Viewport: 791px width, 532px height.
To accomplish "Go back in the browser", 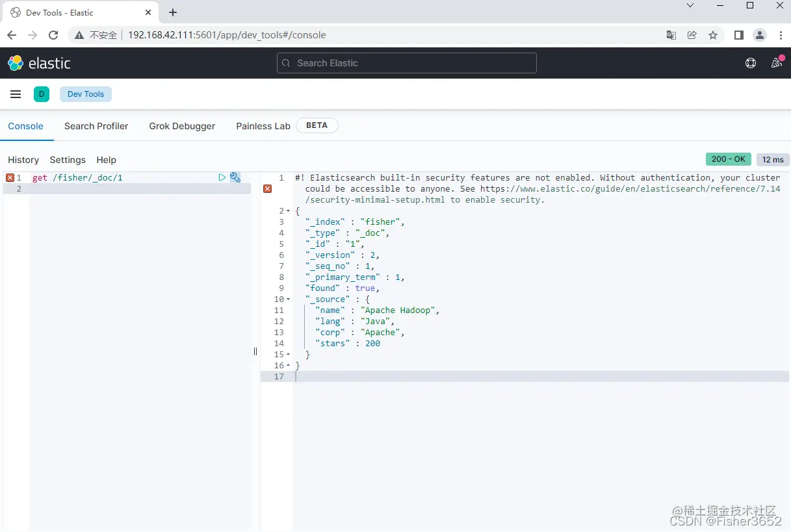I will pos(12,35).
